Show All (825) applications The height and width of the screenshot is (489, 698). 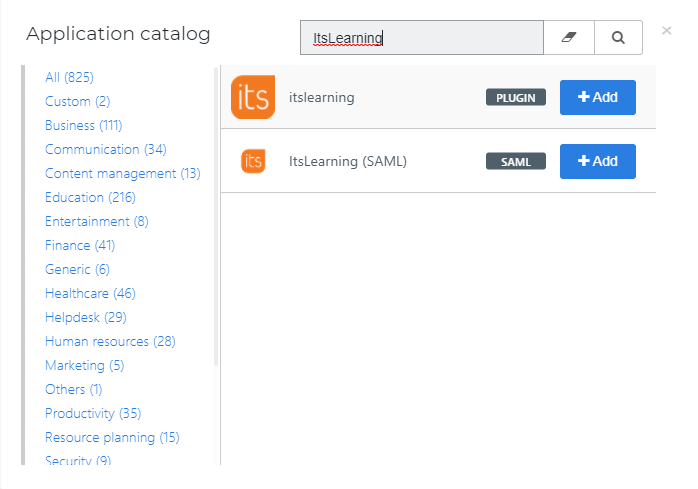(69, 77)
